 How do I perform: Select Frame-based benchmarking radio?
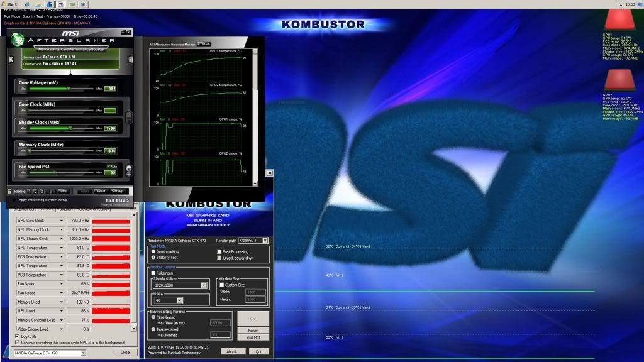click(x=153, y=329)
